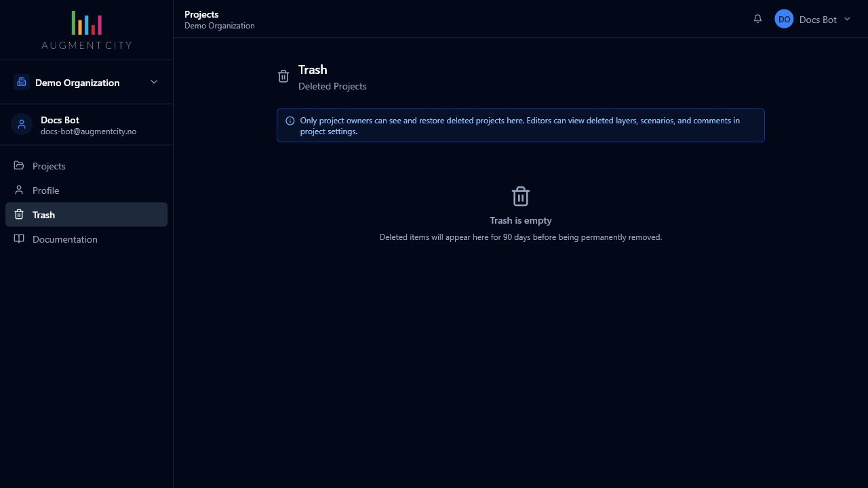868x488 pixels.
Task: Expand the Demo Organization switcher chevron
Action: coord(154,82)
